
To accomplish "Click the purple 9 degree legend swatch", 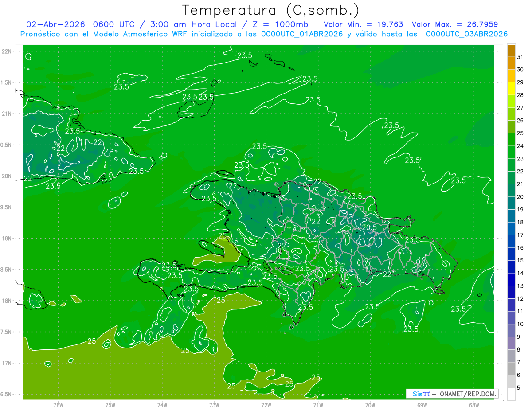I will (511, 330).
